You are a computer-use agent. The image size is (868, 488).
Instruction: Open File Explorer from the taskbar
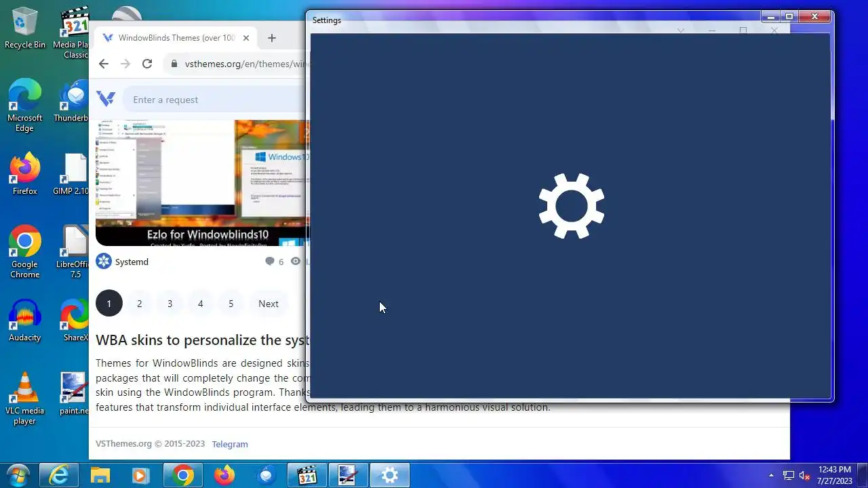100,476
